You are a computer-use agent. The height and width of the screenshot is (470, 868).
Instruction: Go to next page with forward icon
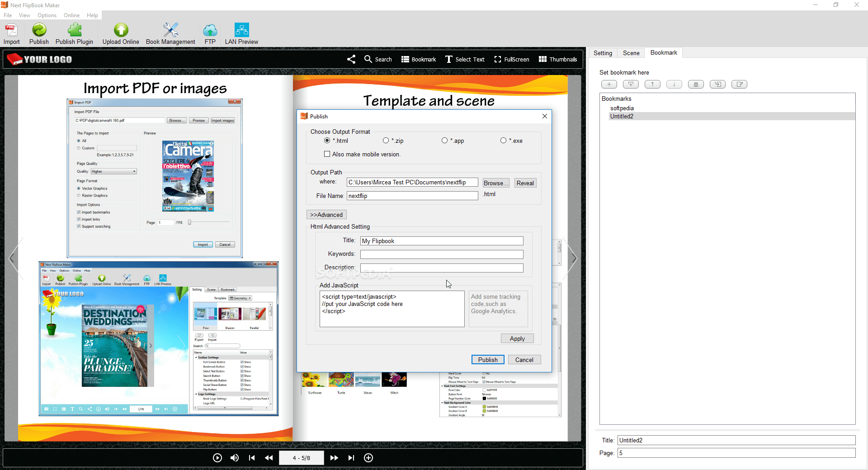334,458
